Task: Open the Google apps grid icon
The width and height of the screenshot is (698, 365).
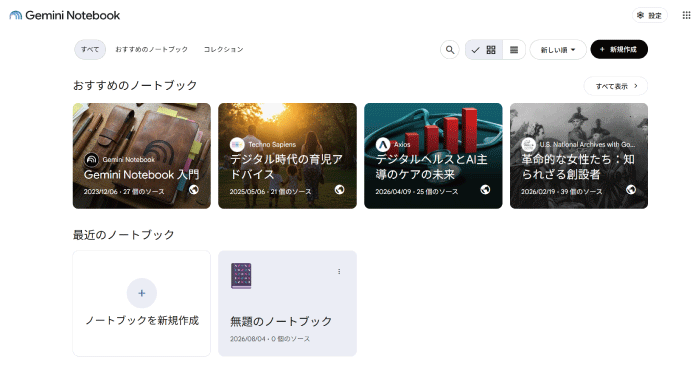Action: click(x=686, y=15)
